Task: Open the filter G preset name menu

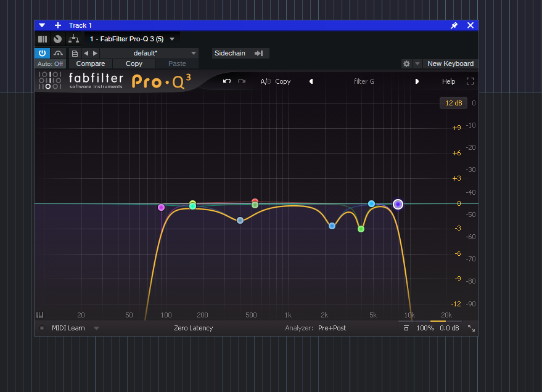Action: tap(364, 81)
